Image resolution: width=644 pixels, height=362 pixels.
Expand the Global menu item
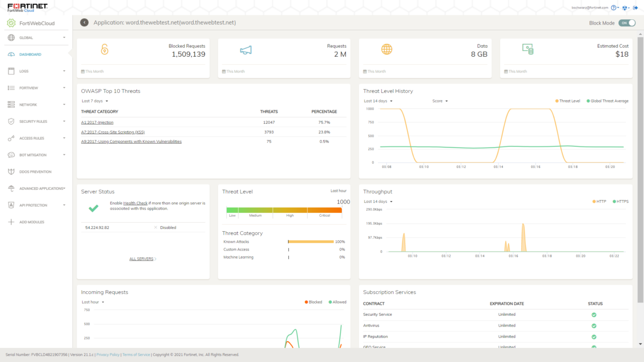[x=11, y=38]
